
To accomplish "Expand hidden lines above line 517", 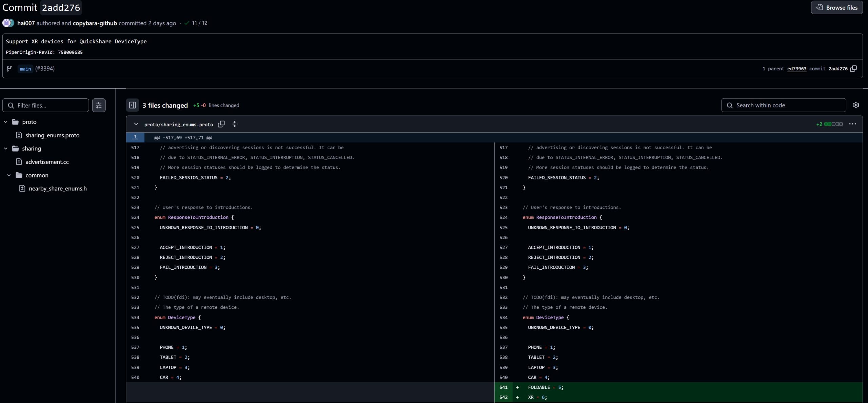I will (135, 137).
